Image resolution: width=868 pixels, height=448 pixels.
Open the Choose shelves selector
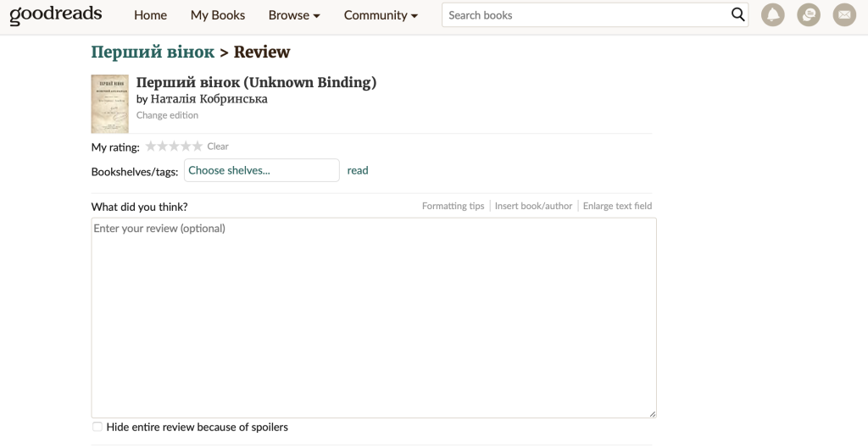tap(261, 170)
